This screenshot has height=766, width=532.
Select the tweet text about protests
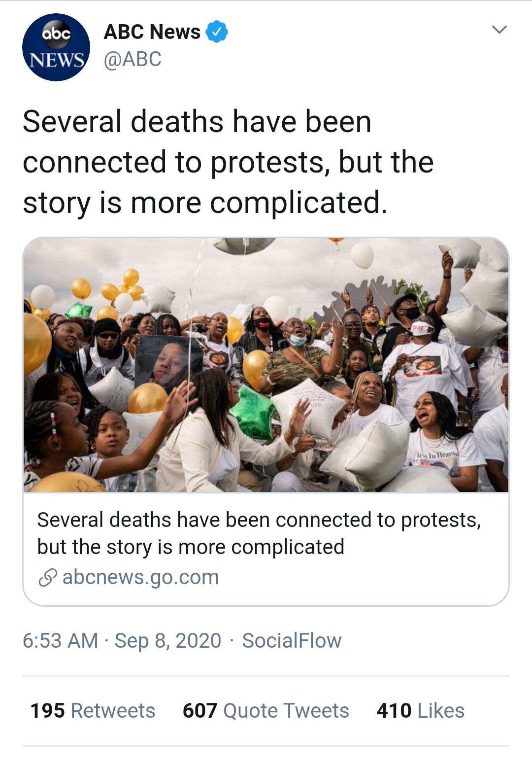[x=228, y=162]
